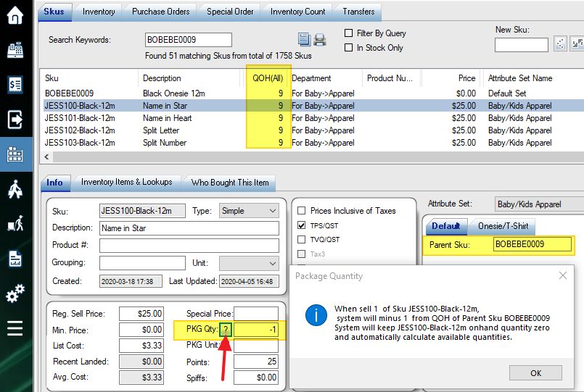Viewport: 584px width, 392px height.
Task: Sort by the Price column header
Action: [x=451, y=78]
